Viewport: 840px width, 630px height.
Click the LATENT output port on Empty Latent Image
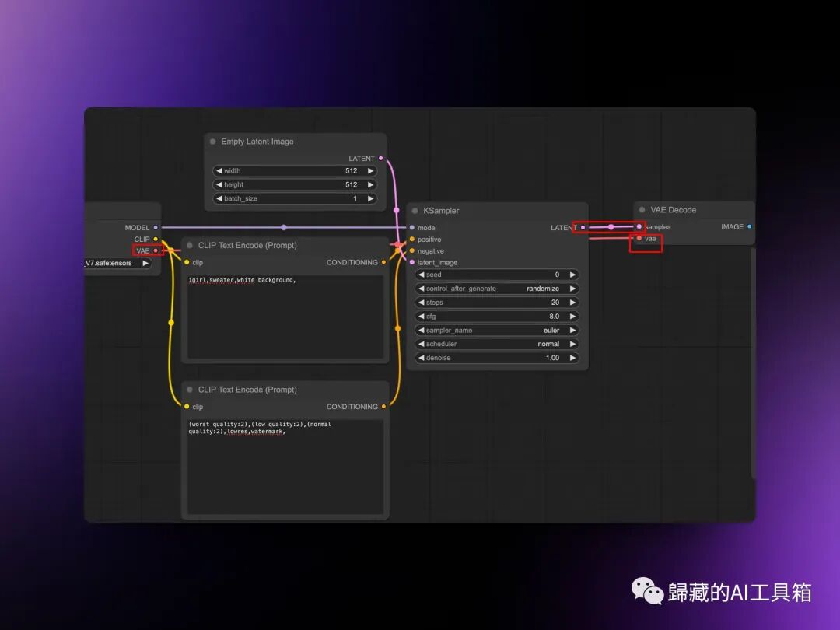381,159
